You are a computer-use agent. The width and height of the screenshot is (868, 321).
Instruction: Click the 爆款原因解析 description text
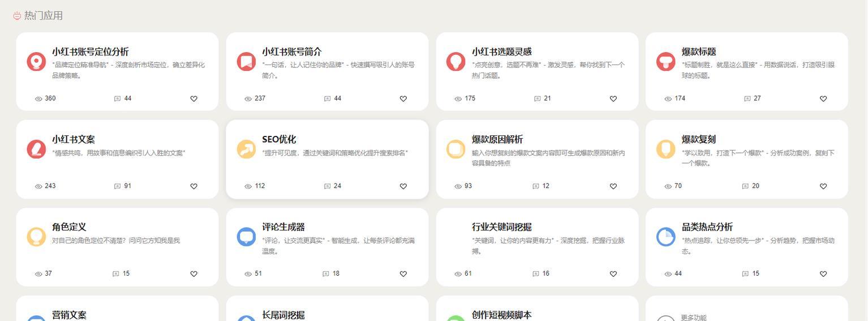[x=548, y=158]
